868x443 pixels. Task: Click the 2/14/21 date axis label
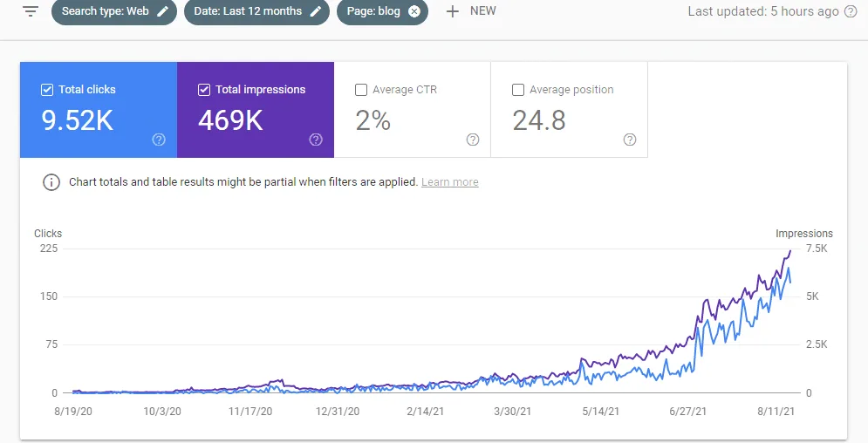click(425, 412)
